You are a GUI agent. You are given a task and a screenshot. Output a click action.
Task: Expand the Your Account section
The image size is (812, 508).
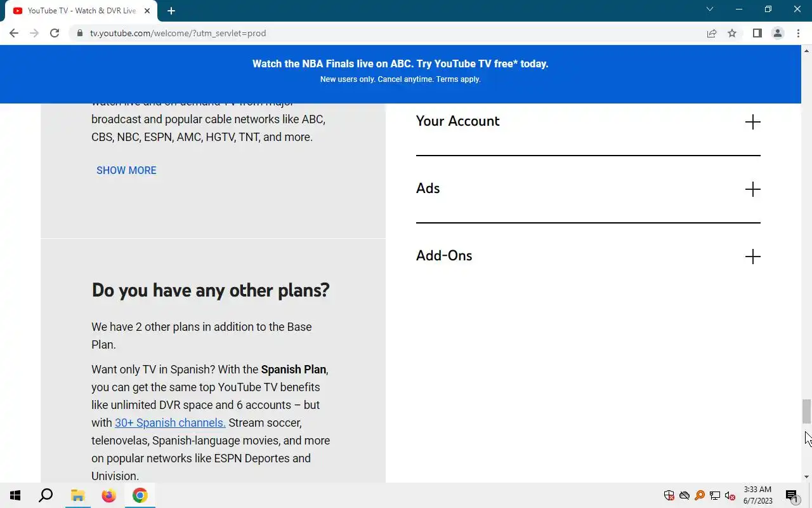[x=587, y=121]
